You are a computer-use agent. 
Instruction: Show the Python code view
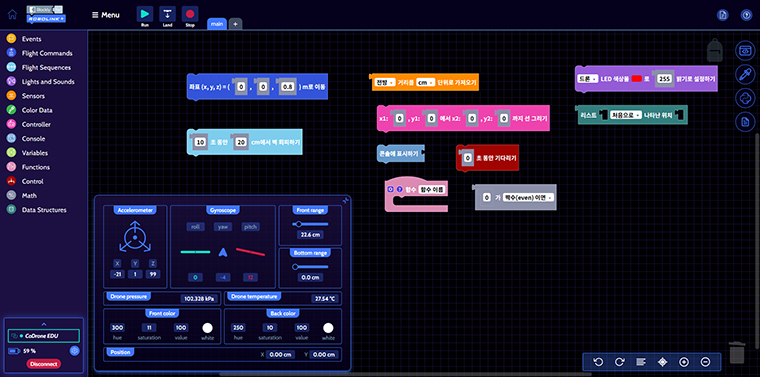(x=745, y=98)
